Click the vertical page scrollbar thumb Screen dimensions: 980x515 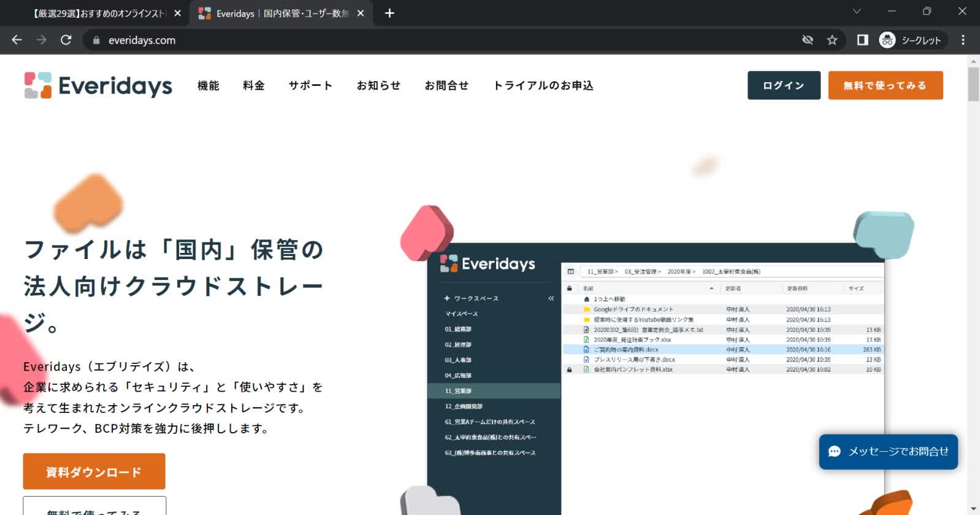(973, 85)
